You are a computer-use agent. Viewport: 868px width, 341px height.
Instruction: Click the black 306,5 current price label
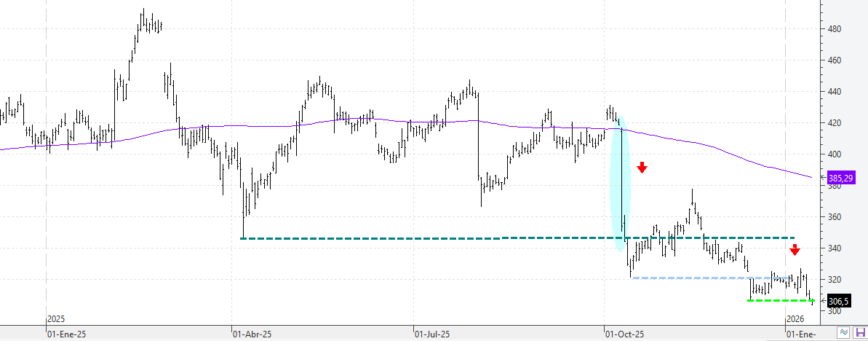point(839,301)
